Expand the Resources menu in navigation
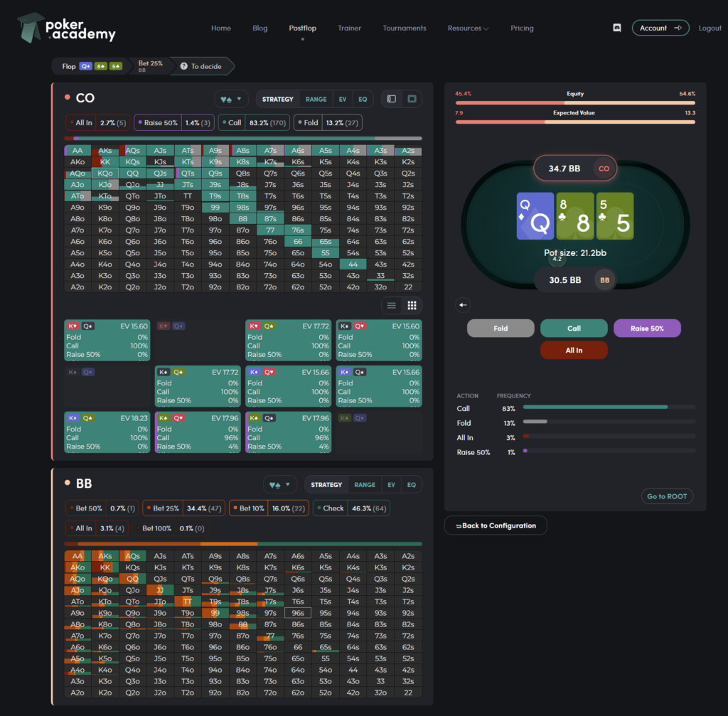728x716 pixels. click(x=468, y=28)
